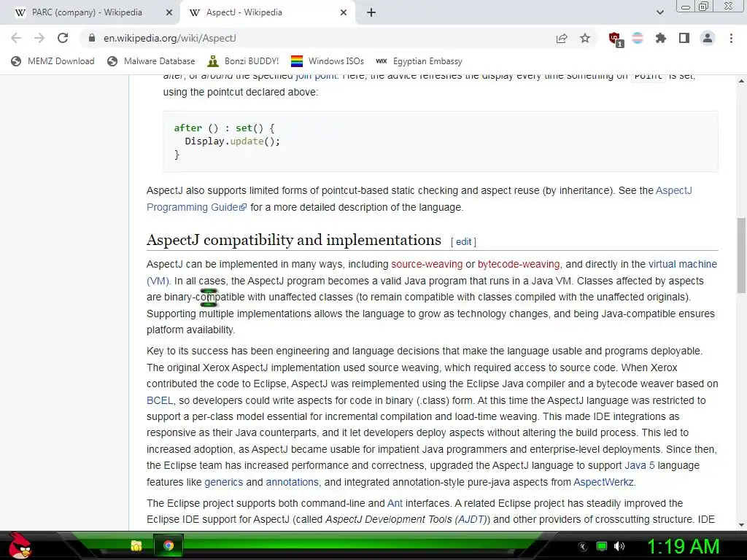Open the AspectWerkz link
The width and height of the screenshot is (747, 560).
603,482
